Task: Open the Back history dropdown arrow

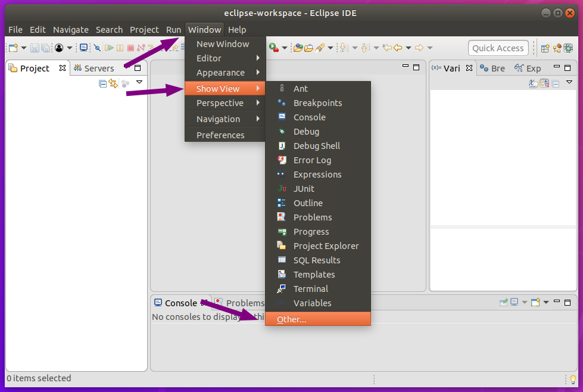Action: coord(409,48)
